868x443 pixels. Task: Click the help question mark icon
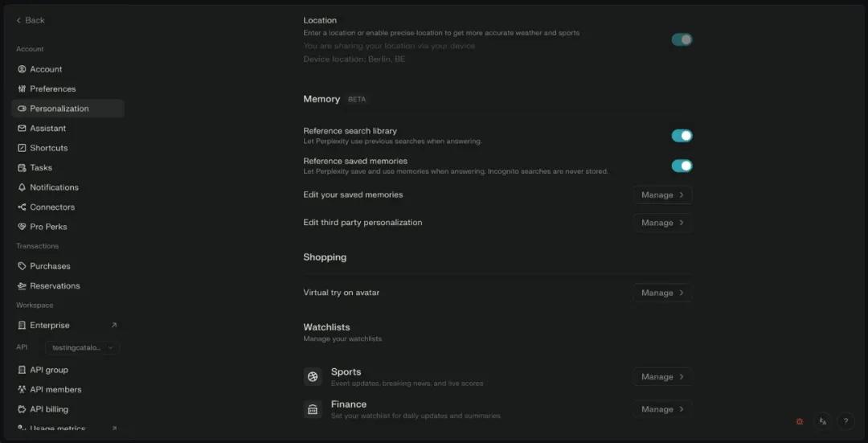pyautogui.click(x=845, y=421)
